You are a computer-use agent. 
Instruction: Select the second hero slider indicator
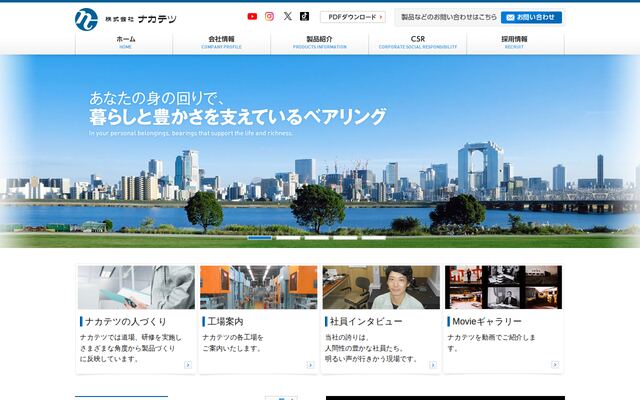[x=288, y=238]
